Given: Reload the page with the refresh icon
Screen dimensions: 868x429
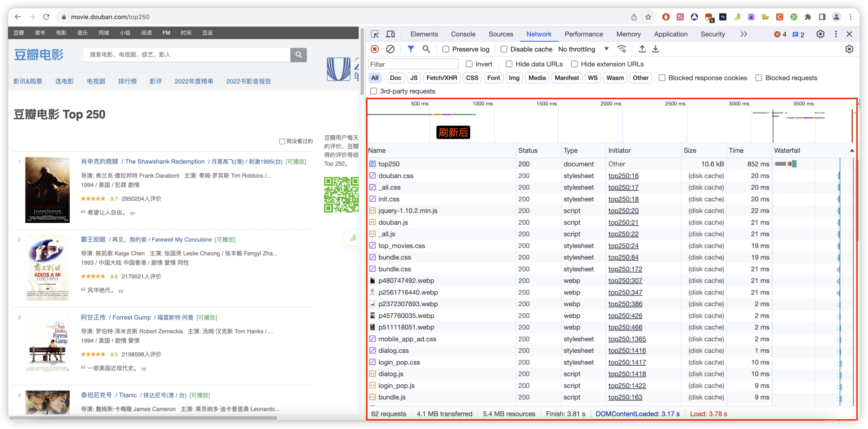Looking at the screenshot, I should [46, 17].
